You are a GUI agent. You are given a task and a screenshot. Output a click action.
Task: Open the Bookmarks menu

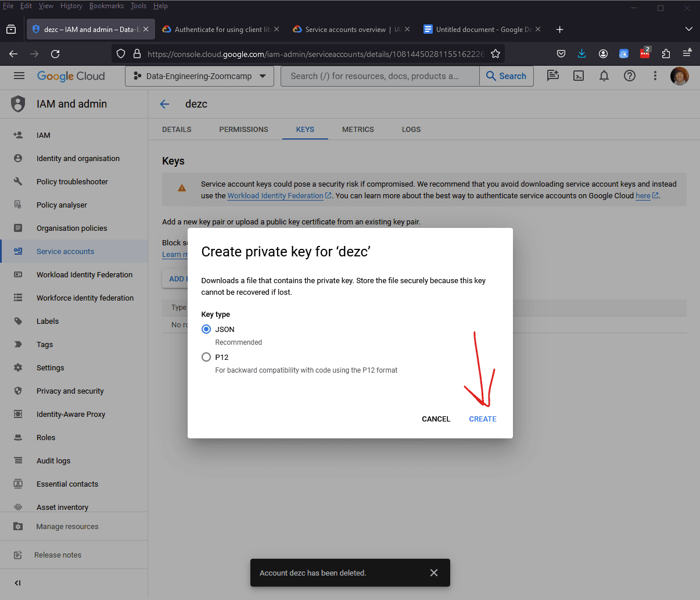point(106,6)
